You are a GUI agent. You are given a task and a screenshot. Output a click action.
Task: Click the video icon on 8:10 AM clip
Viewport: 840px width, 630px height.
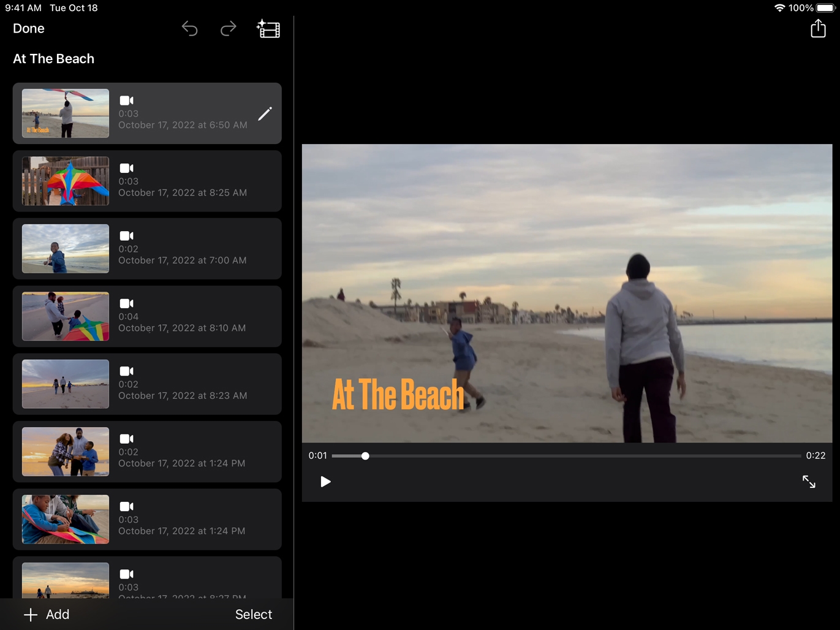coord(126,303)
